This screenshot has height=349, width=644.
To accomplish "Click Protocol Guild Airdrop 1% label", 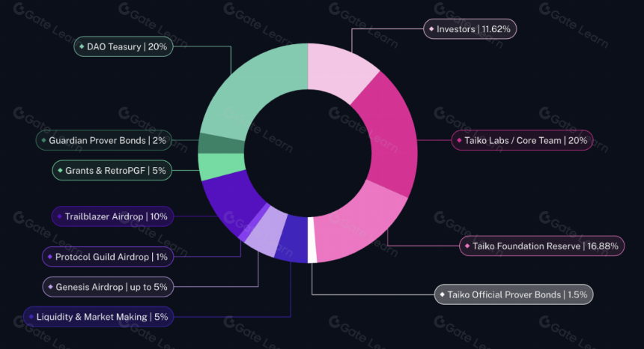I will pyautogui.click(x=108, y=257).
